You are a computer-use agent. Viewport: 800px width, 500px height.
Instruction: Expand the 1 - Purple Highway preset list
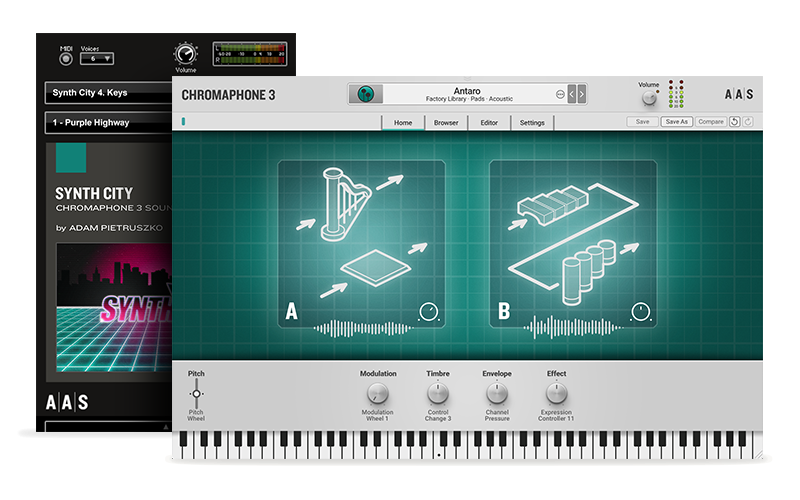pyautogui.click(x=105, y=123)
